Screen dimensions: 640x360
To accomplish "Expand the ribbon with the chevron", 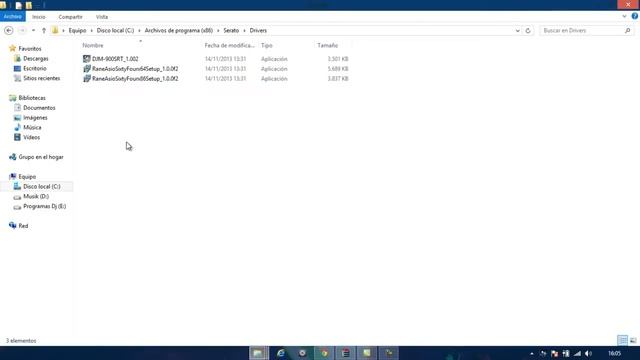I will pos(624,16).
